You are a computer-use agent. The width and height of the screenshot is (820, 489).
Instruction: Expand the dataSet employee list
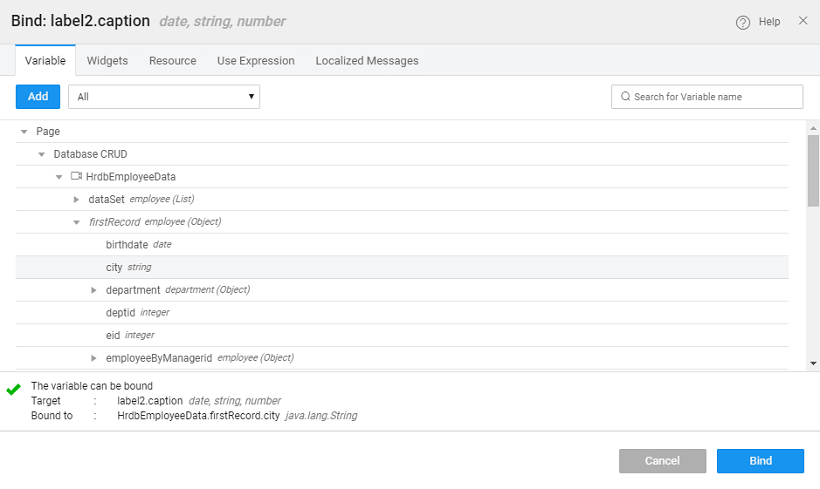pyautogui.click(x=76, y=200)
